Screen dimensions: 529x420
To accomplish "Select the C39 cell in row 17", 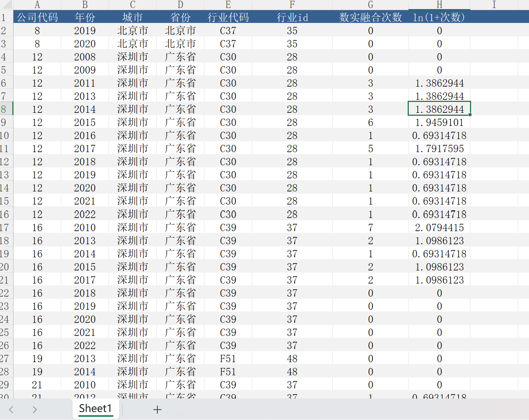I will click(228, 227).
